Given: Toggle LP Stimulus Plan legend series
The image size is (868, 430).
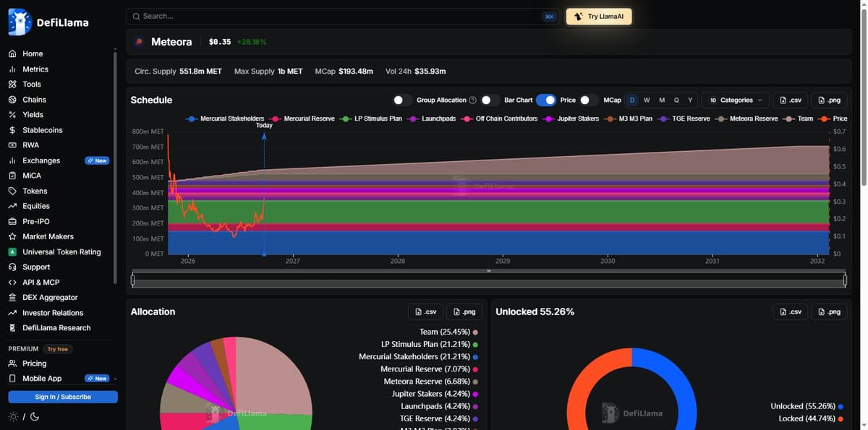Looking at the screenshot, I should coord(370,119).
